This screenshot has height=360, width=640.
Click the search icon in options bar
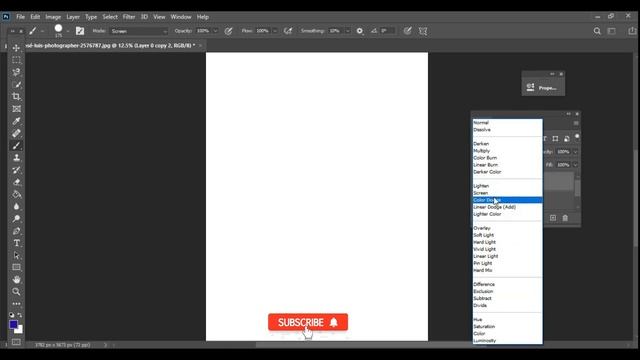597,31
